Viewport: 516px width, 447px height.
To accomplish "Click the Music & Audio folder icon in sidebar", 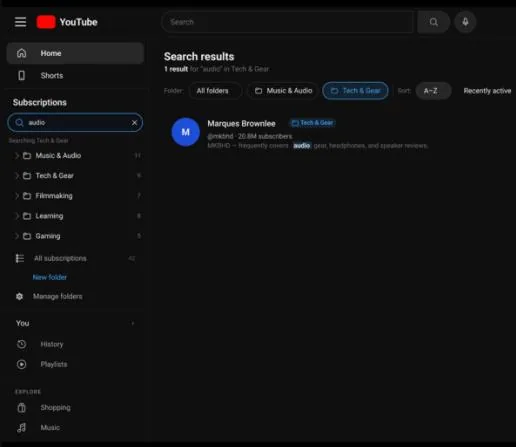I will click(27, 156).
